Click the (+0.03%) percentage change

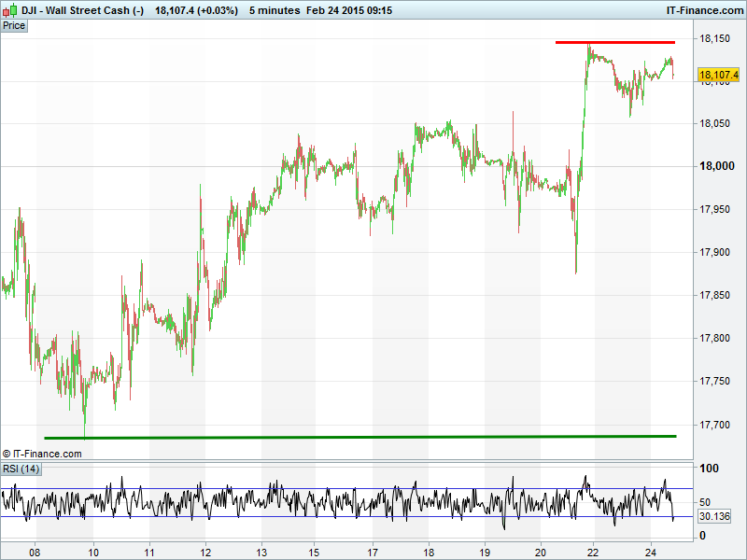(x=218, y=10)
